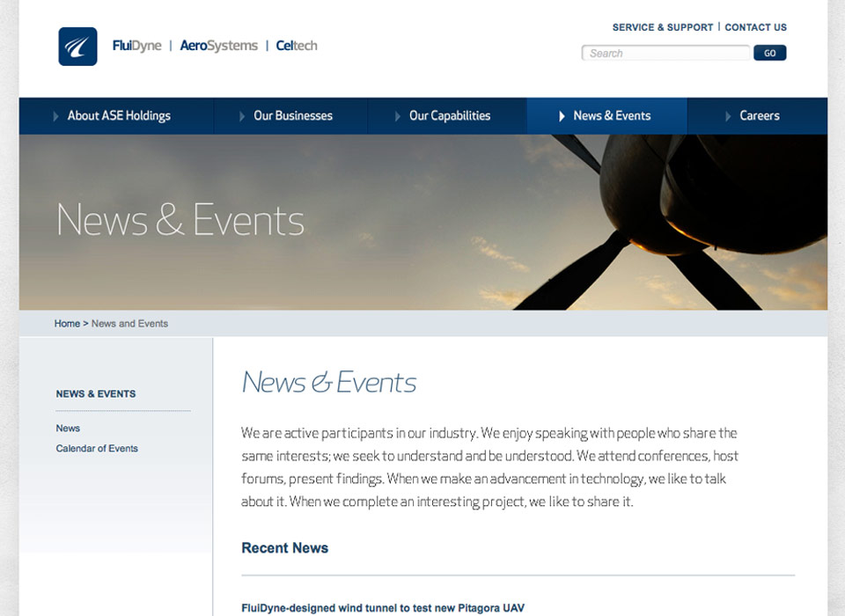Viewport: 845px width, 616px height.
Task: Open the Our Businesses menu
Action: (293, 115)
